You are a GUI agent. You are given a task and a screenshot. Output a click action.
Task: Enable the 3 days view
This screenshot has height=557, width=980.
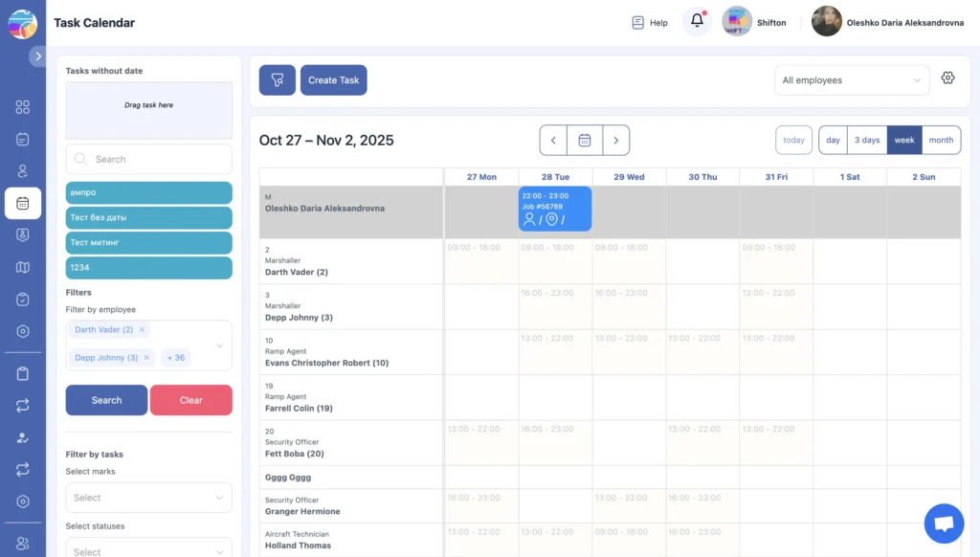(867, 140)
